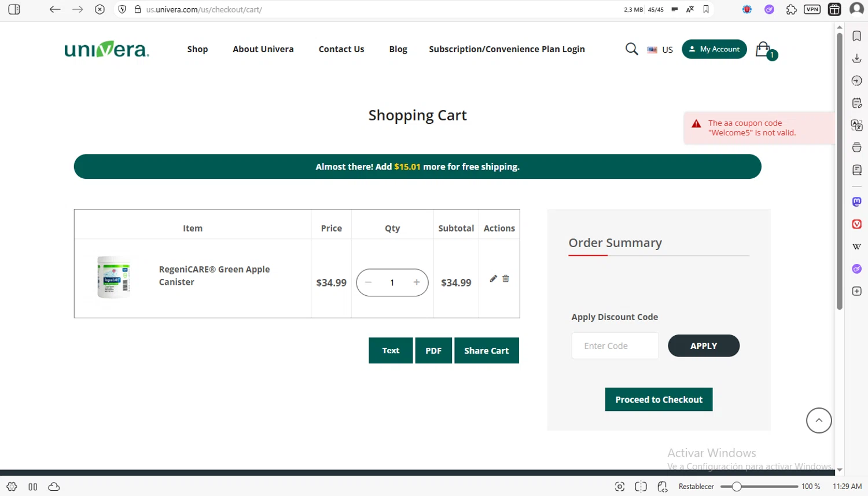Open page actions in status bar
868x496 pixels.
coord(663,487)
